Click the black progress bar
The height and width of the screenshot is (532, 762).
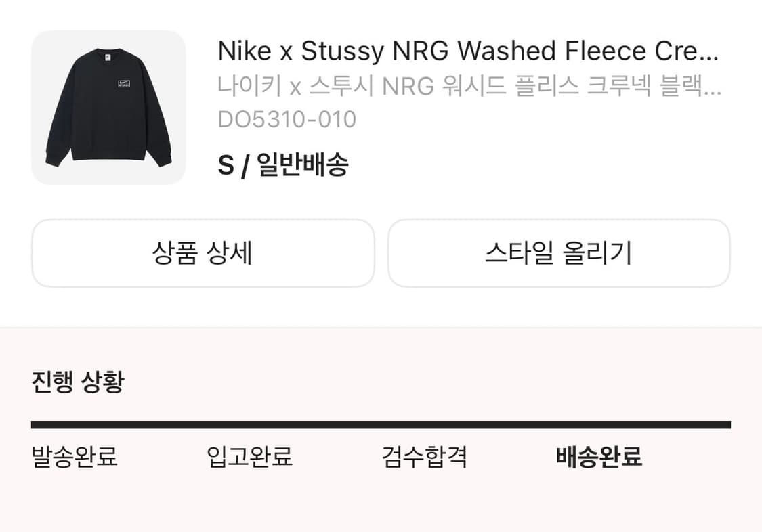tap(381, 423)
